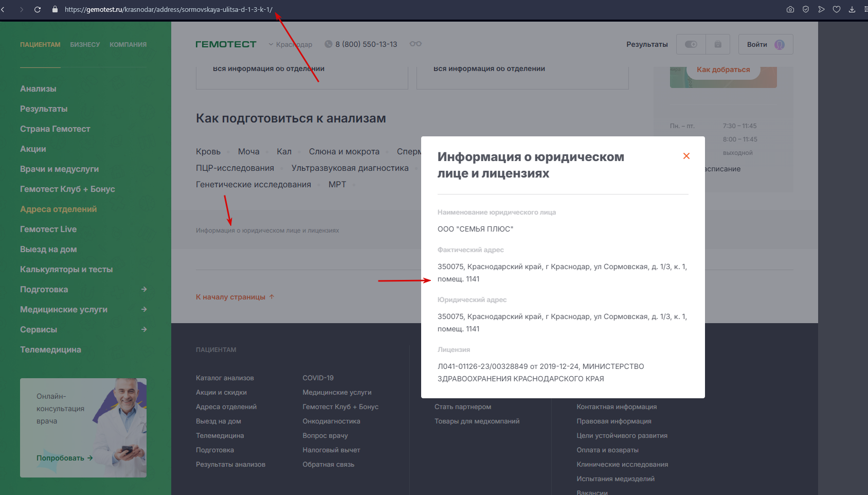The height and width of the screenshot is (495, 868).
Task: Open Клинические исследования footer link
Action: point(622,464)
